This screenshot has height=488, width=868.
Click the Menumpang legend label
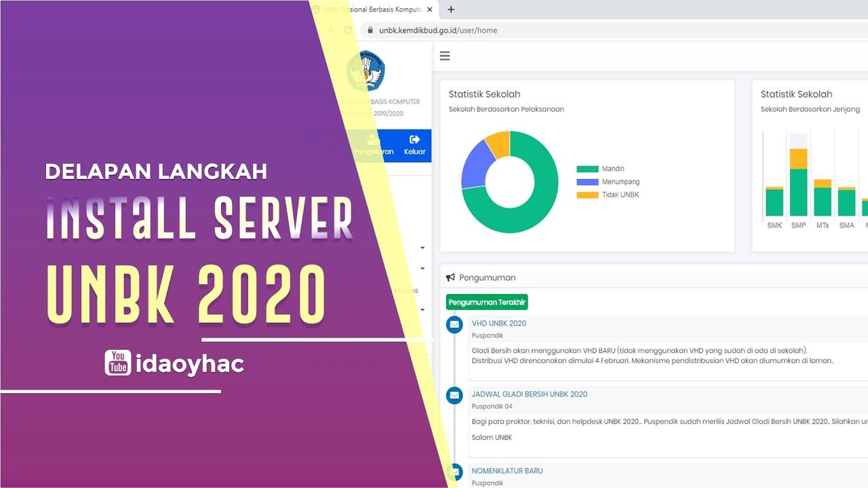click(x=620, y=182)
